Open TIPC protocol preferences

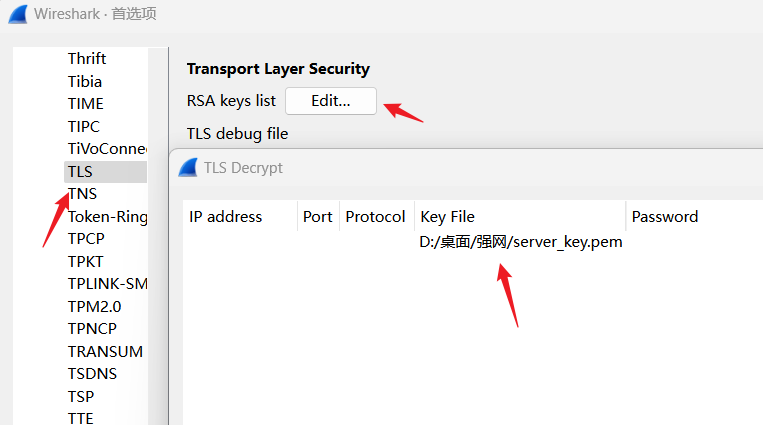coord(84,126)
